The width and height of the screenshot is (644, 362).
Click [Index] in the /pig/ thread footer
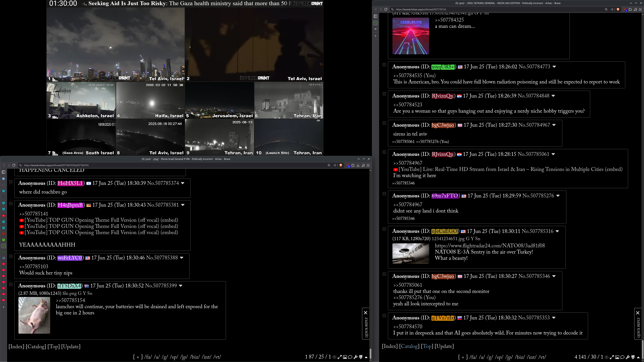pos(16,347)
